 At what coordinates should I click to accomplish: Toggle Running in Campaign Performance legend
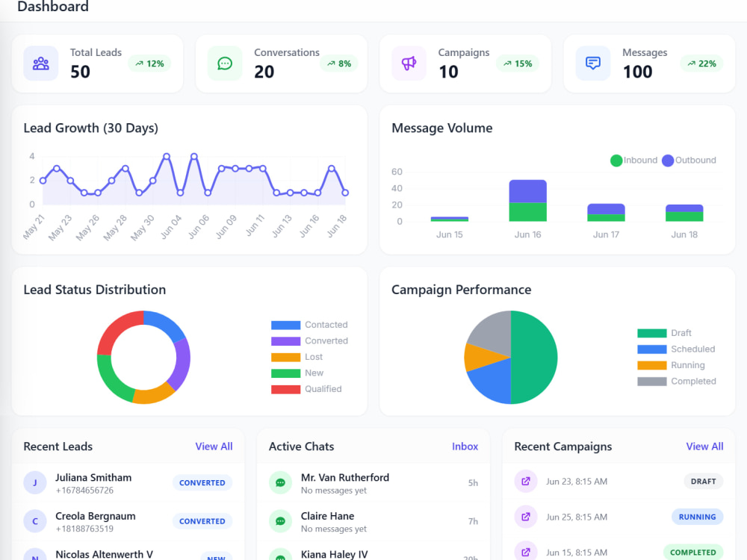pos(672,365)
